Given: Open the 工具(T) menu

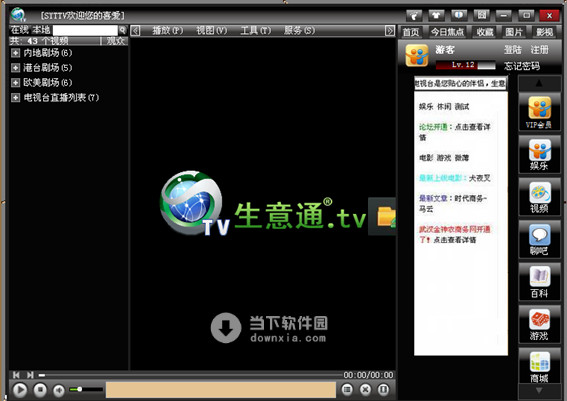Looking at the screenshot, I should 256,30.
